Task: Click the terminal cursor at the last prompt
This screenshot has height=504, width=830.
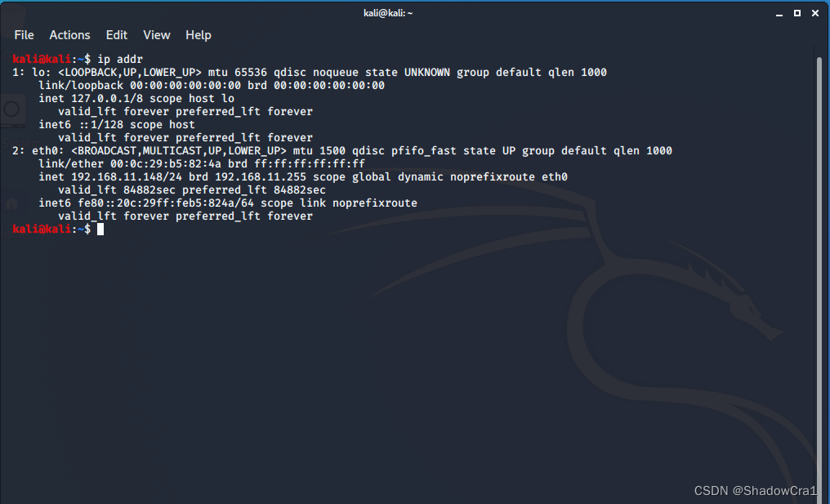Action: (100, 229)
